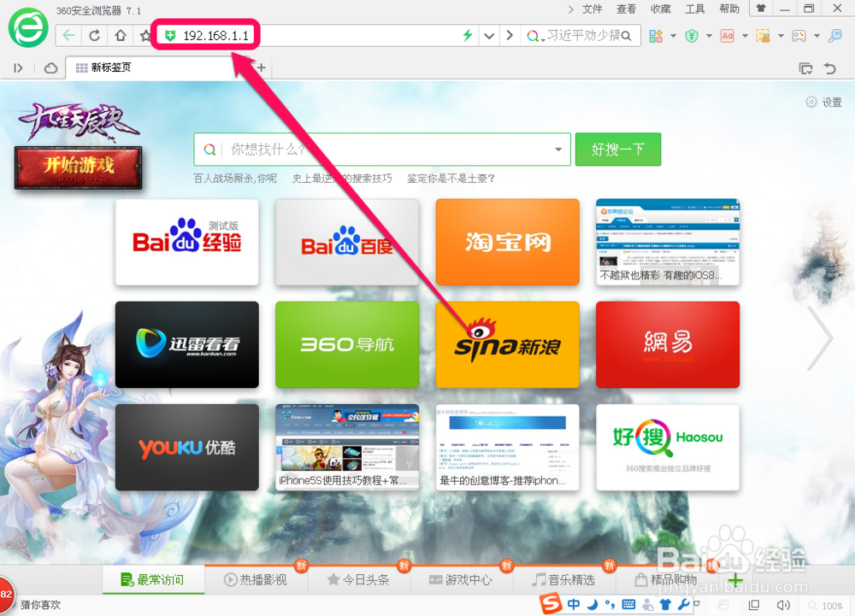Open the Baidu 经验 tile
The width and height of the screenshot is (855, 616).
[187, 242]
